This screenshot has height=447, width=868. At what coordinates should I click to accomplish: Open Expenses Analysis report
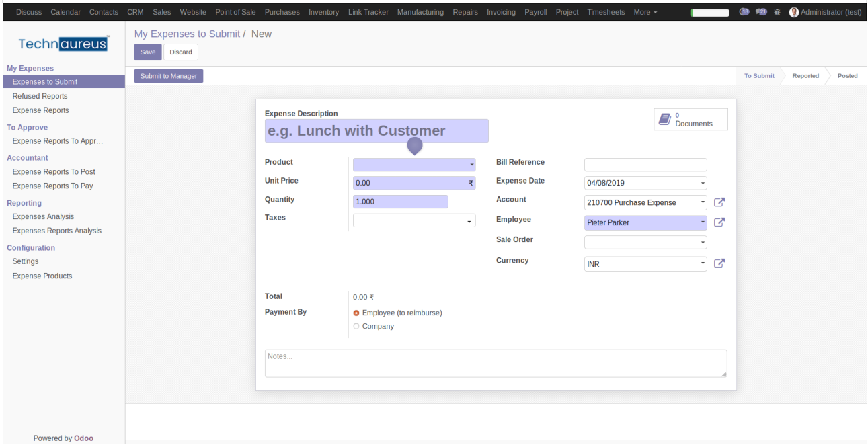[43, 216]
